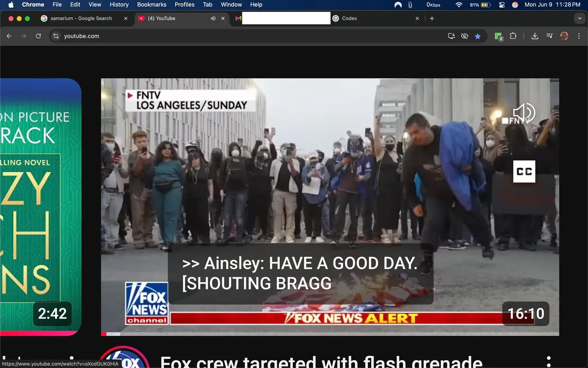The image size is (588, 368).
Task: Open the Chrome profile avatar
Action: [564, 36]
